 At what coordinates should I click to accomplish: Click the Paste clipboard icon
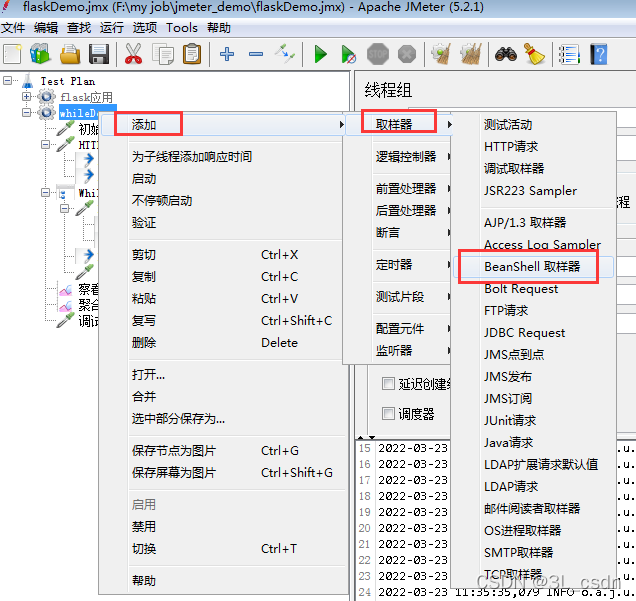192,54
